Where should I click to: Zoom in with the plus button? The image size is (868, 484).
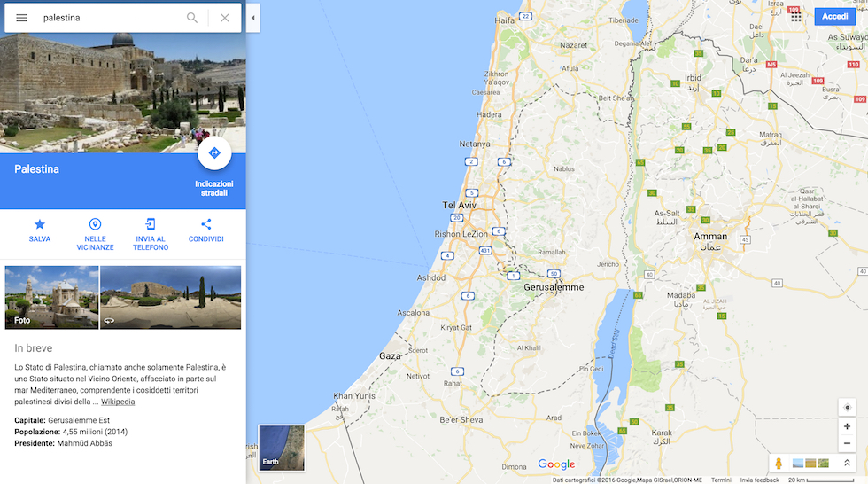[847, 426]
